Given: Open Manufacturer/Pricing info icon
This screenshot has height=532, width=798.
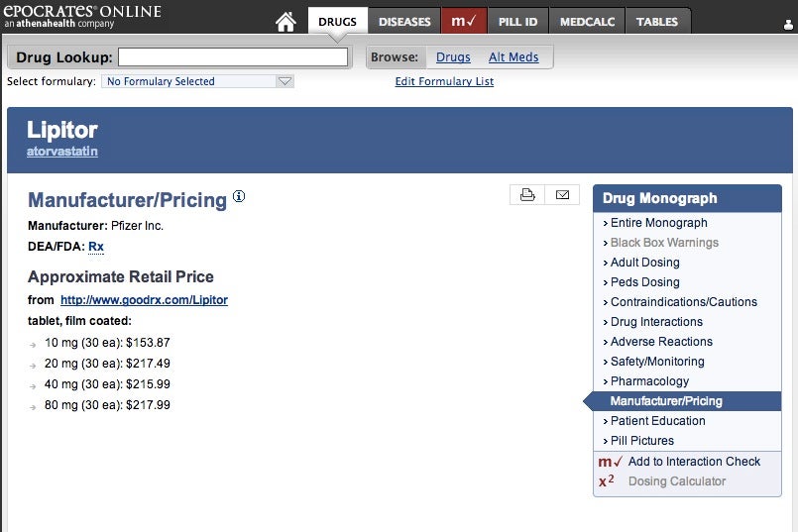Looking at the screenshot, I should 239,196.
